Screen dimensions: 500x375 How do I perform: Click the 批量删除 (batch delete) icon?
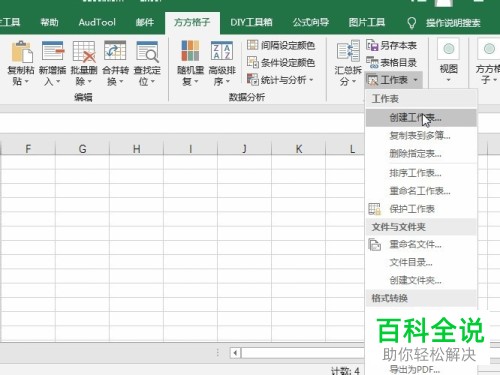point(84,52)
